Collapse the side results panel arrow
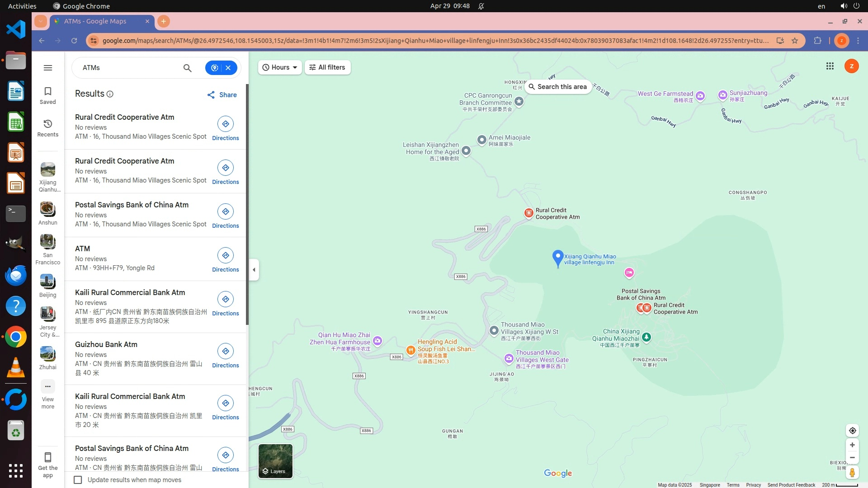Viewport: 868px width, 488px height. 254,270
